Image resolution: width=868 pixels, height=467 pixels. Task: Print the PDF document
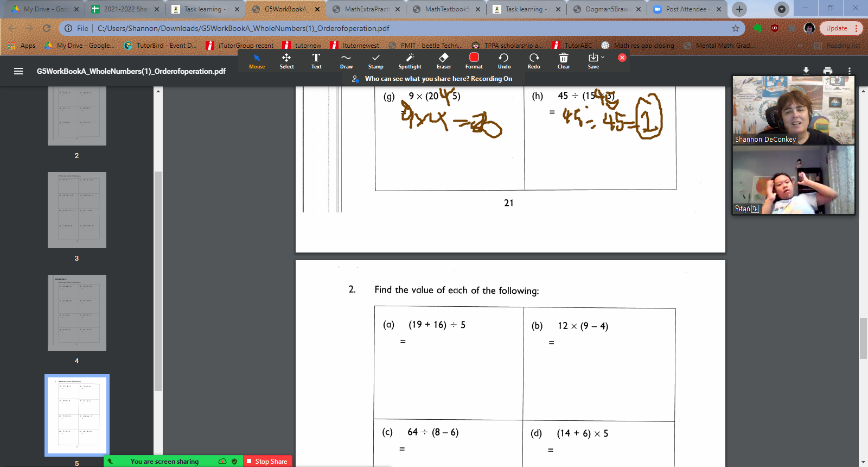tap(828, 71)
